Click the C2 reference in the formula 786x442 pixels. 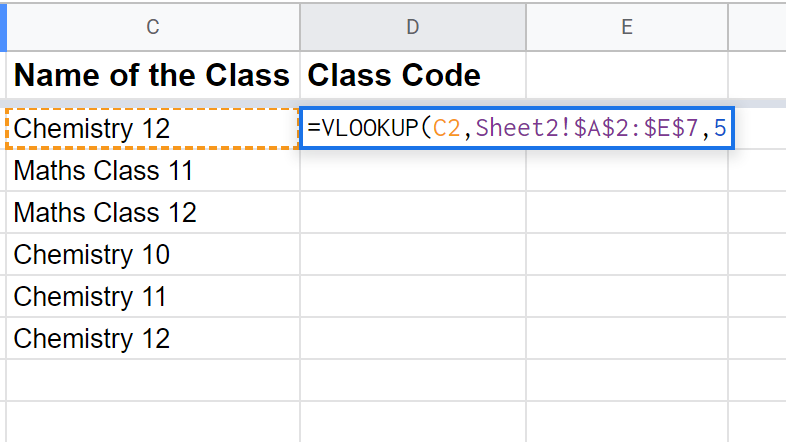tap(447, 128)
